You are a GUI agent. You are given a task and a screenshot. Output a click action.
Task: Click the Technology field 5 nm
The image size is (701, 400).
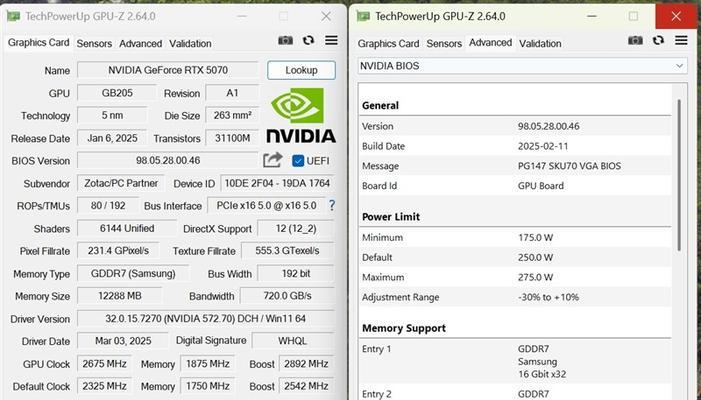pos(112,115)
